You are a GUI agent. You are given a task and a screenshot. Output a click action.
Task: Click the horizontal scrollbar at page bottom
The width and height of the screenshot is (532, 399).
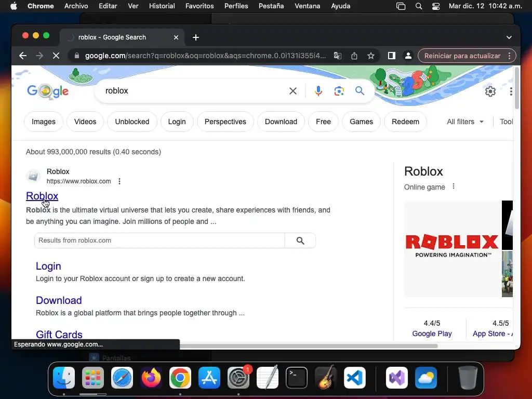309,346
